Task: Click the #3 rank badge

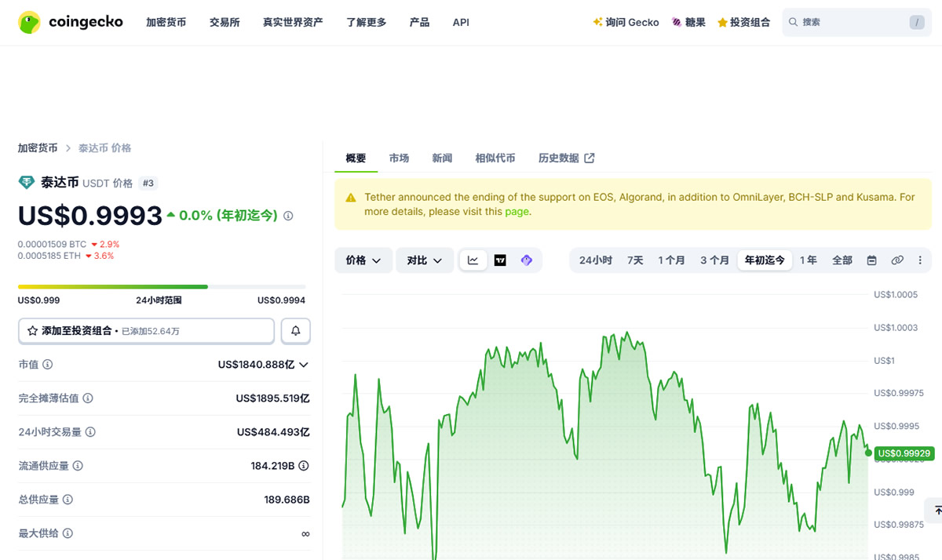Action: (x=148, y=183)
